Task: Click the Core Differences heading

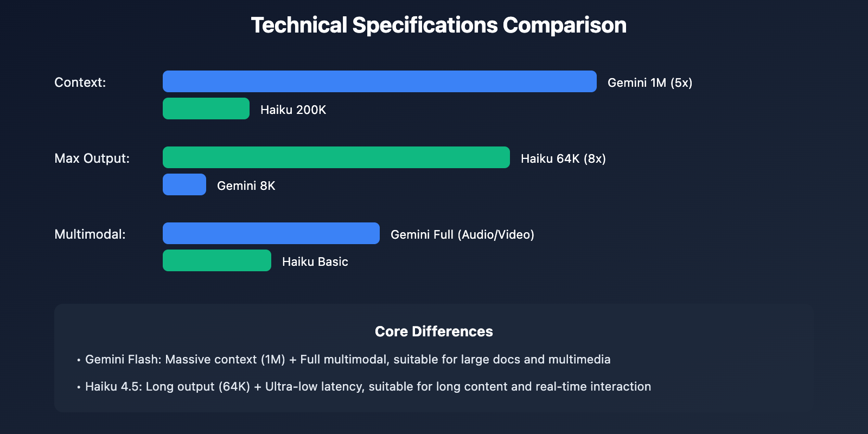Action: (x=433, y=331)
